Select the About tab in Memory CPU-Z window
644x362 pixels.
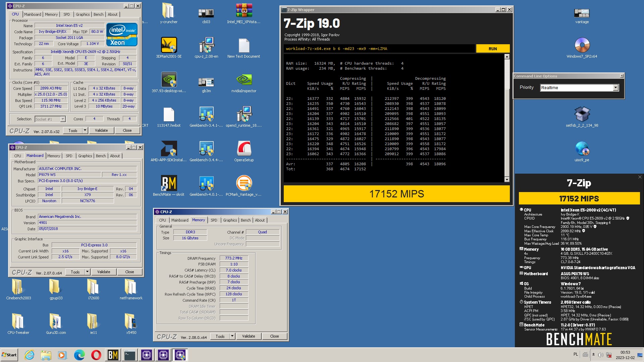click(x=260, y=220)
